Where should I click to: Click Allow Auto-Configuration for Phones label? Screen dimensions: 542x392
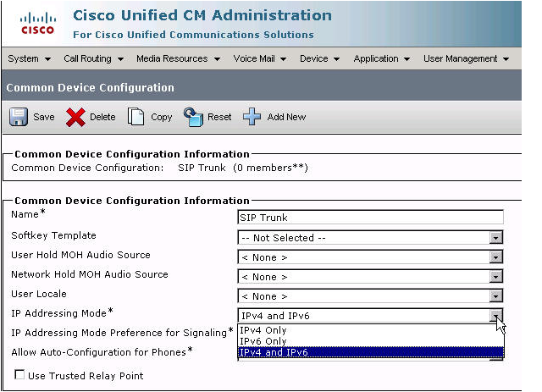(102, 352)
